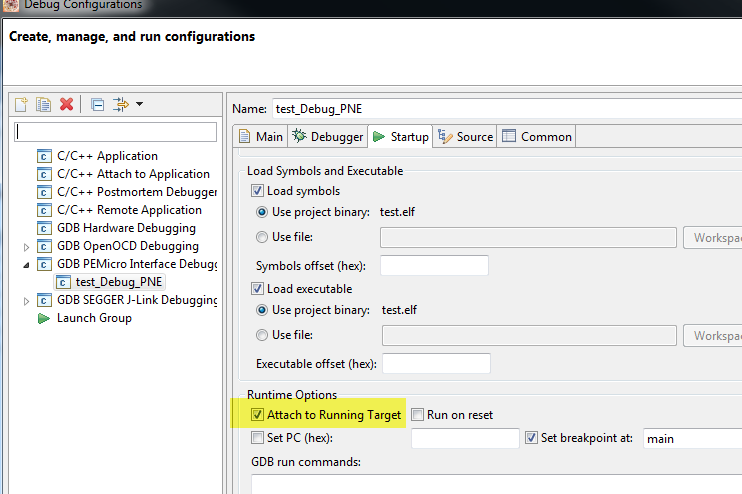The image size is (742, 494).
Task: Click the Duplicate configuration icon
Action: pyautogui.click(x=43, y=104)
